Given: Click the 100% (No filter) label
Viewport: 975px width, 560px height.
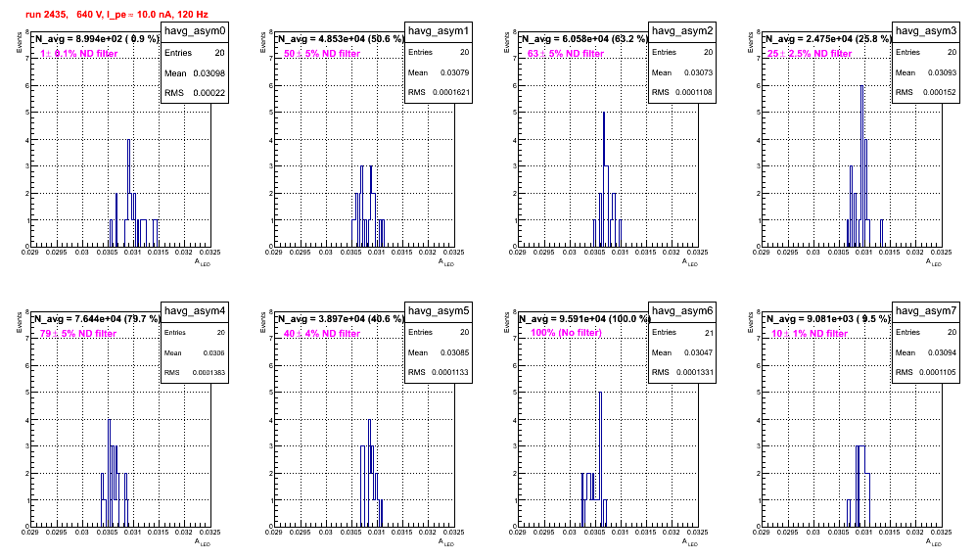Looking at the screenshot, I should tap(566, 333).
